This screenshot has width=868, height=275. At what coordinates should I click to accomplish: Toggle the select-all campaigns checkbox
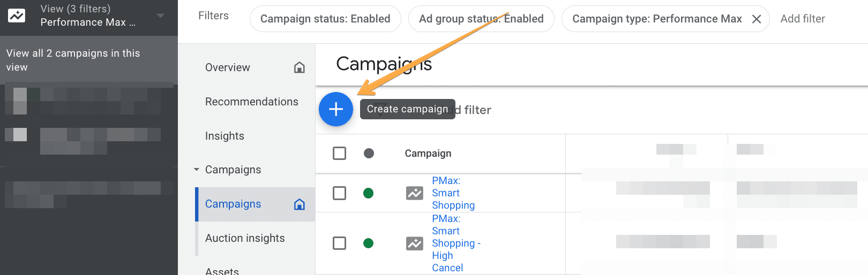pos(339,154)
